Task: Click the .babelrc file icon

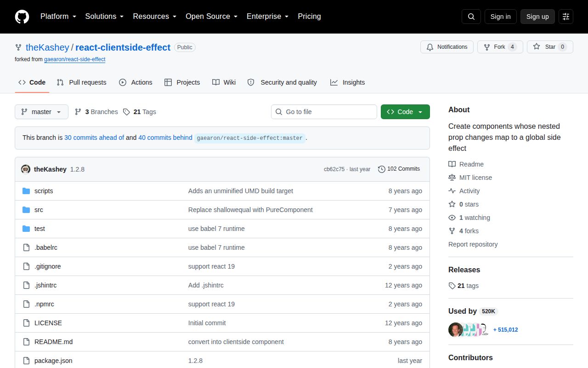Action: [26, 247]
